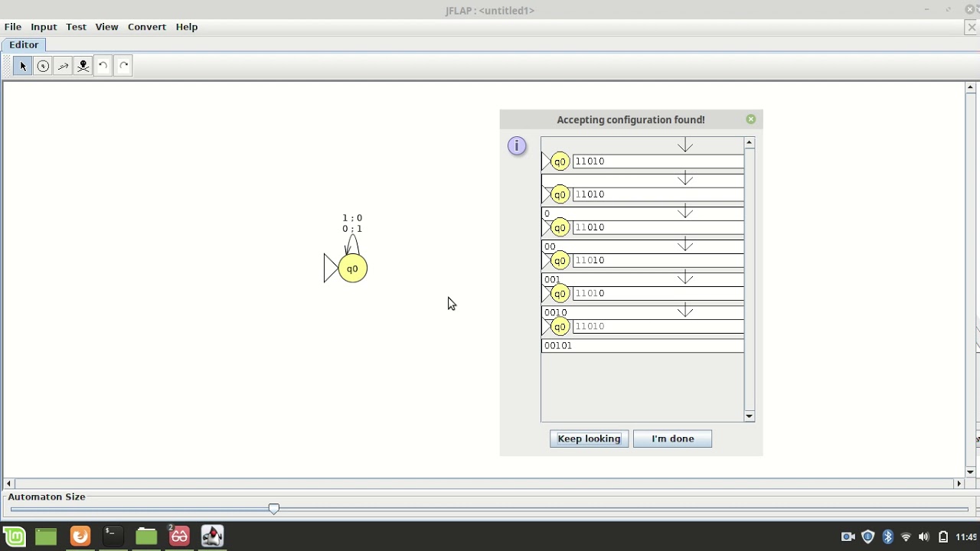Switch to the JFLAP Java taskbar icon
The height and width of the screenshot is (551, 980).
click(x=212, y=536)
